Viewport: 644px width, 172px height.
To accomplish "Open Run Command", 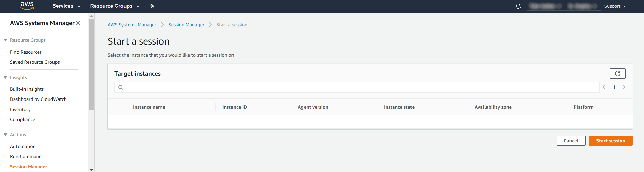I will (26, 156).
